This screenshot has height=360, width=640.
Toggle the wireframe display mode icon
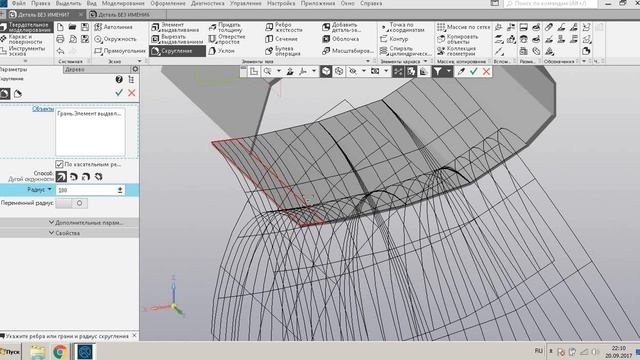[x=339, y=71]
